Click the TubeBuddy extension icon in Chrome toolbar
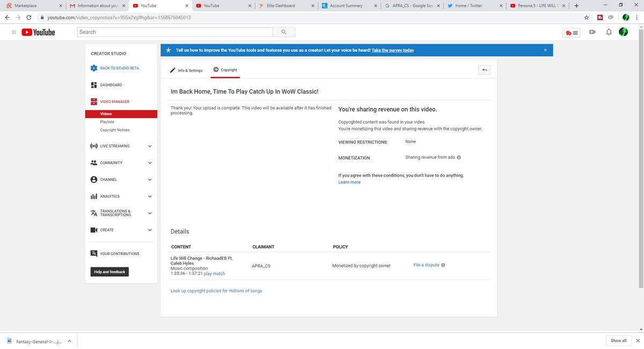The image size is (644, 349). [599, 17]
